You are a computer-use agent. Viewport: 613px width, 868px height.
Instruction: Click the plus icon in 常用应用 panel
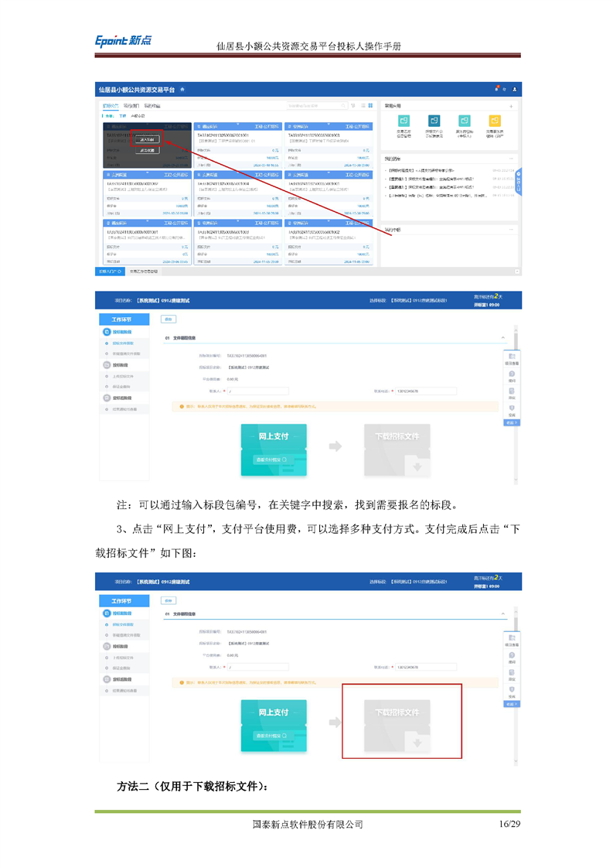[511, 106]
